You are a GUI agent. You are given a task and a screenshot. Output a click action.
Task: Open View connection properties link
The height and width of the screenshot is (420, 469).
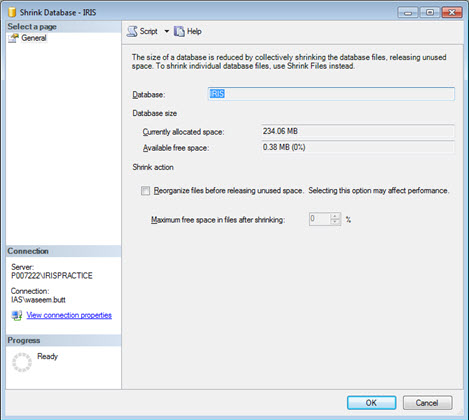tap(69, 315)
